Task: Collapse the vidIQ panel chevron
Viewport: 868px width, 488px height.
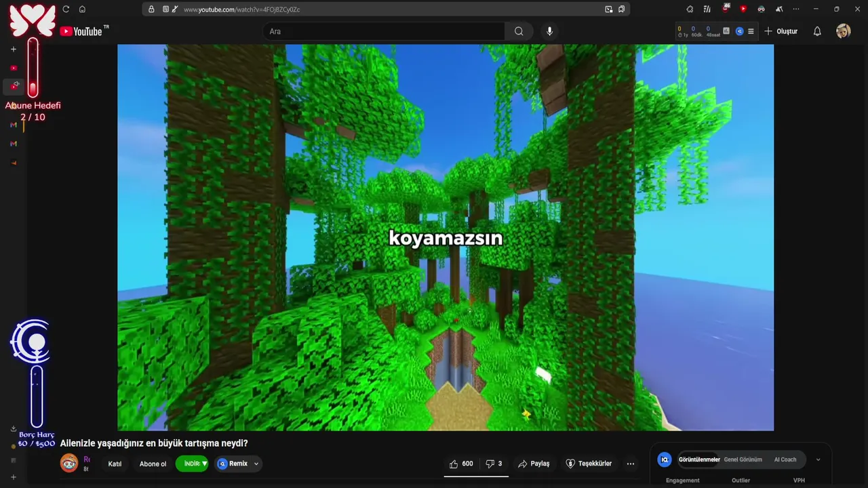Action: coord(818,460)
